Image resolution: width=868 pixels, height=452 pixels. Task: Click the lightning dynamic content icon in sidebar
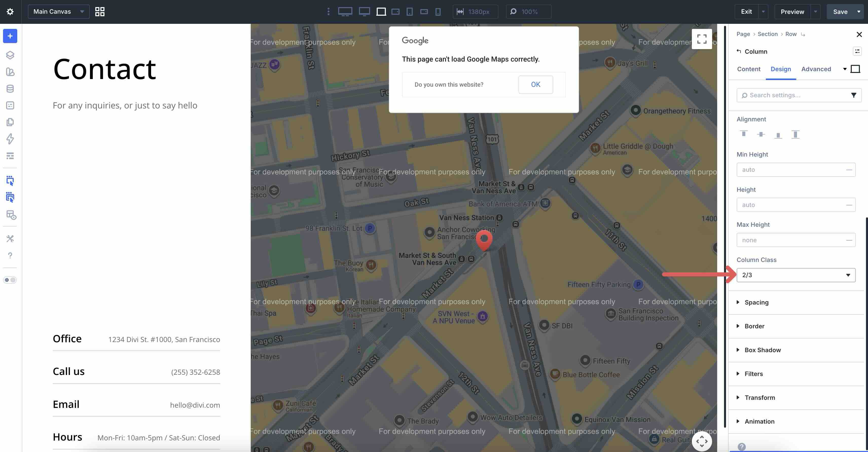point(10,139)
